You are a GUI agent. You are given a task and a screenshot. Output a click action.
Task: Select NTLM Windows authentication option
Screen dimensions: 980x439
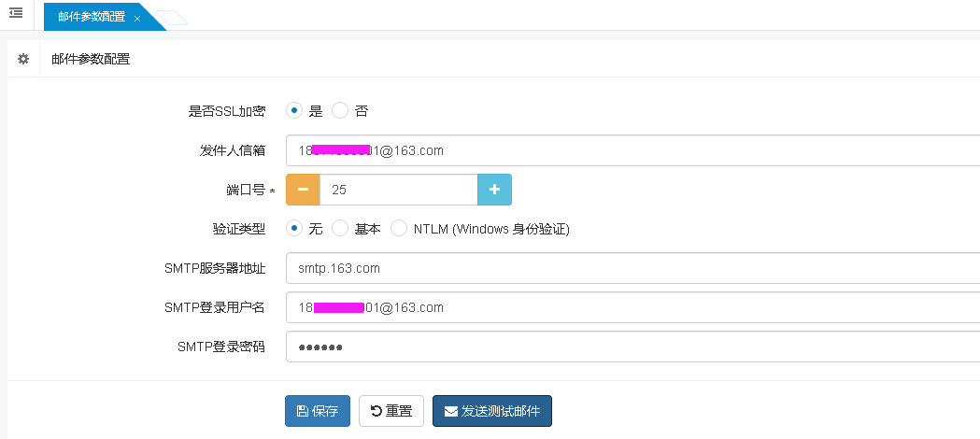pos(399,228)
